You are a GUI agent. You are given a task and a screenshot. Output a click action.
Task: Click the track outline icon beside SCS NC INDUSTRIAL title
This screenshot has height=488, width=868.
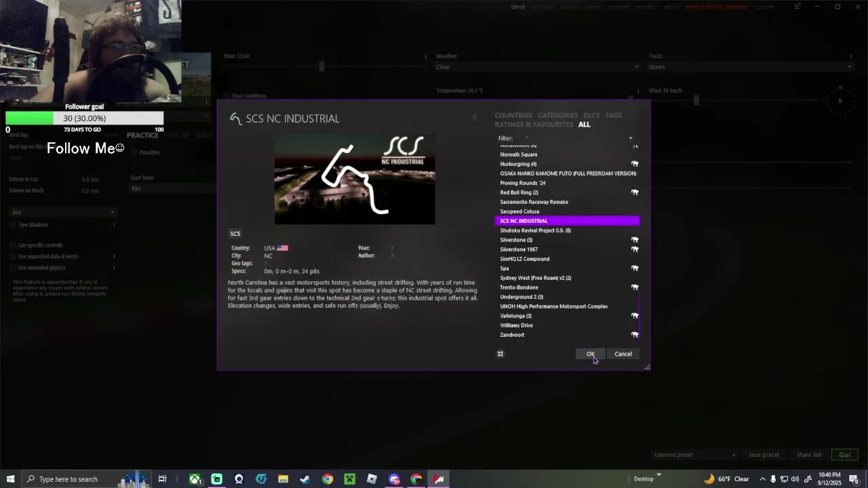point(235,119)
